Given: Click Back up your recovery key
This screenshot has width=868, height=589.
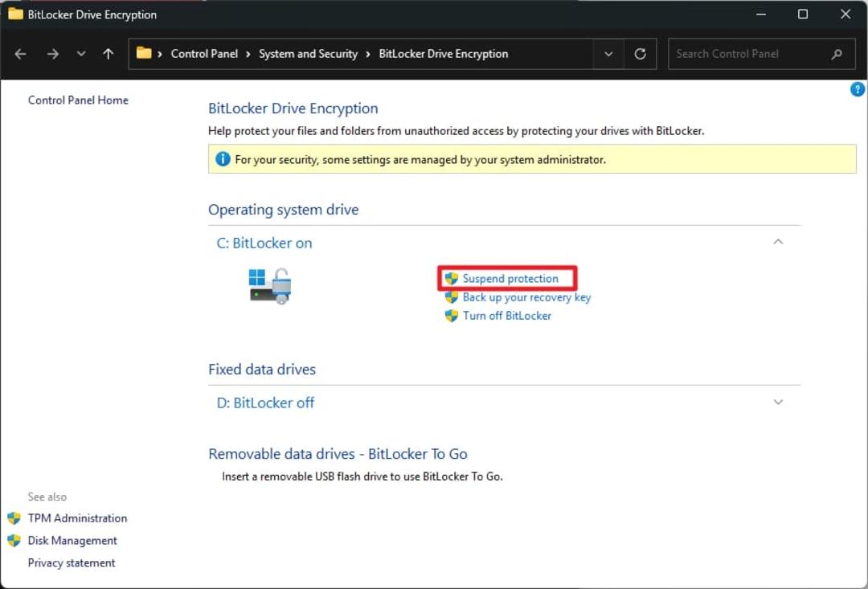Looking at the screenshot, I should click(526, 297).
